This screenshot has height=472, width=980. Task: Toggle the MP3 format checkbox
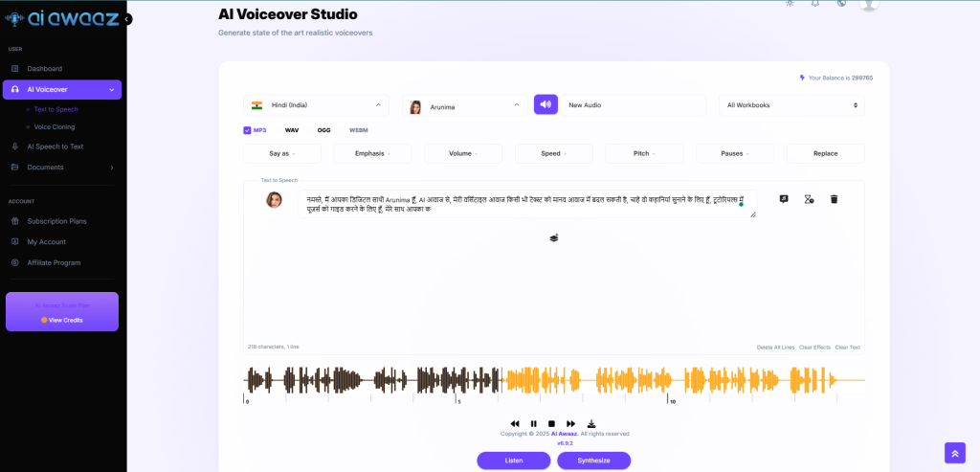click(247, 129)
